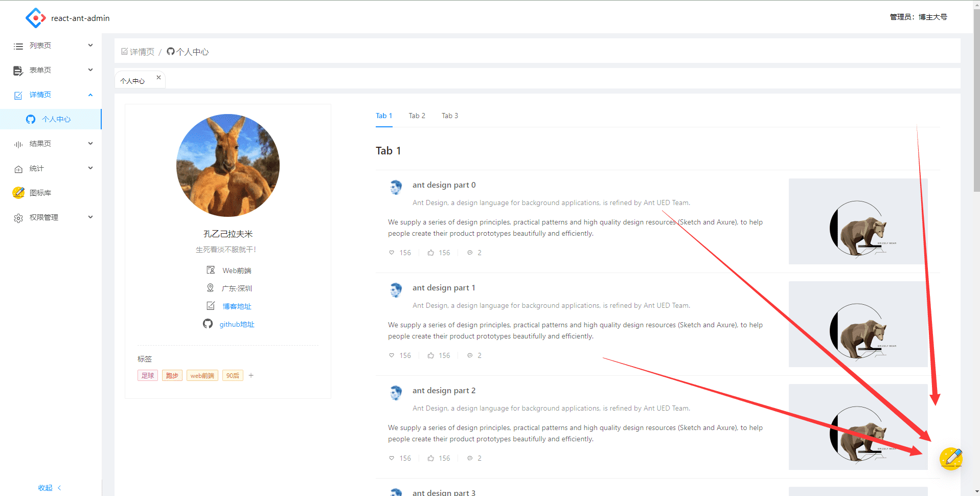The width and height of the screenshot is (980, 496).
Task: Collapse the sidebar with 收起
Action: 50,488
